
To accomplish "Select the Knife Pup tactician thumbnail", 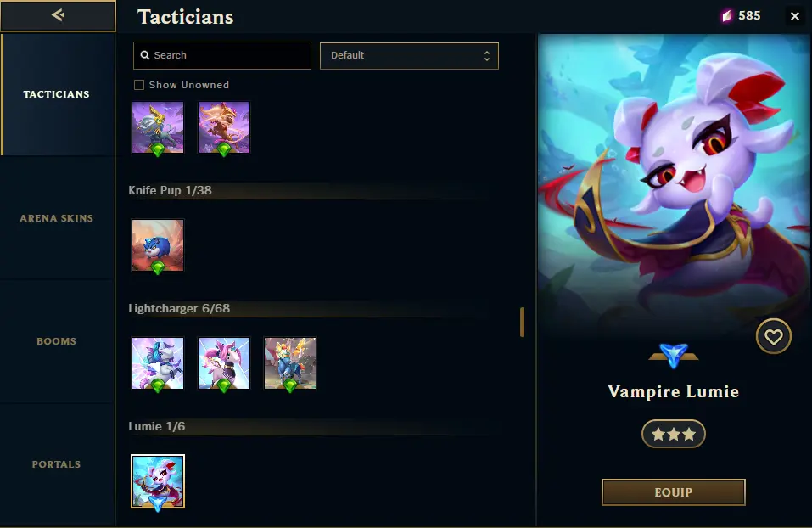I will pos(158,245).
